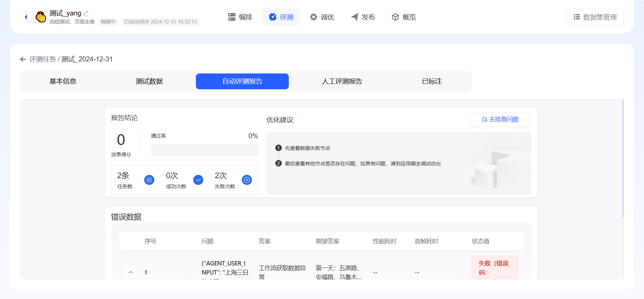Viewport: 644px width, 299px height.
Task: Click the 状态值 column header
Action: click(x=481, y=241)
